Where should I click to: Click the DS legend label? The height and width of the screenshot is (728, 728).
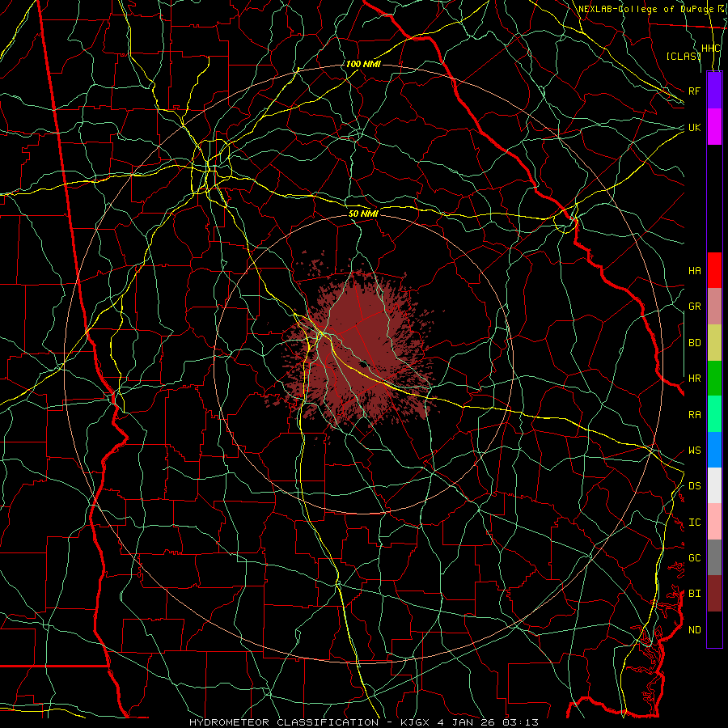pos(694,485)
